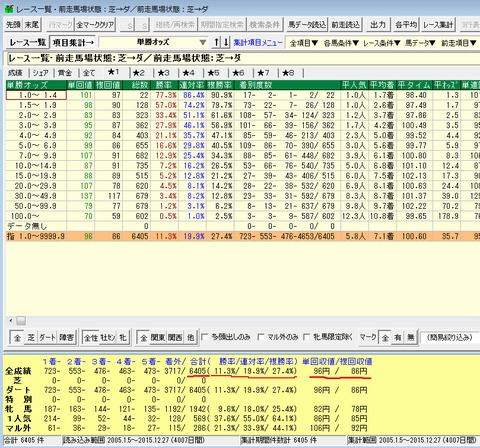480x448 pixels.
Task: Enable the 牝馬限定除く checkbox
Action: 307,337
